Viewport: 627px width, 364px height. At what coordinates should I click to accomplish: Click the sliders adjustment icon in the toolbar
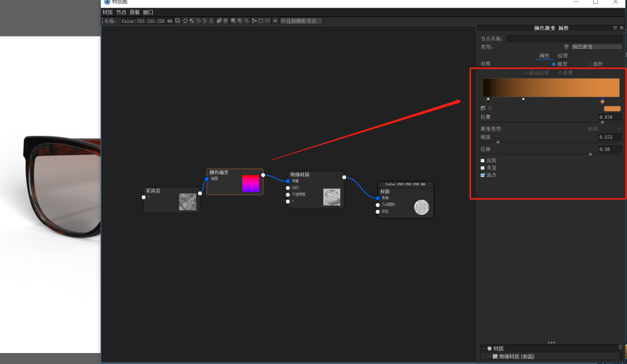point(205,21)
